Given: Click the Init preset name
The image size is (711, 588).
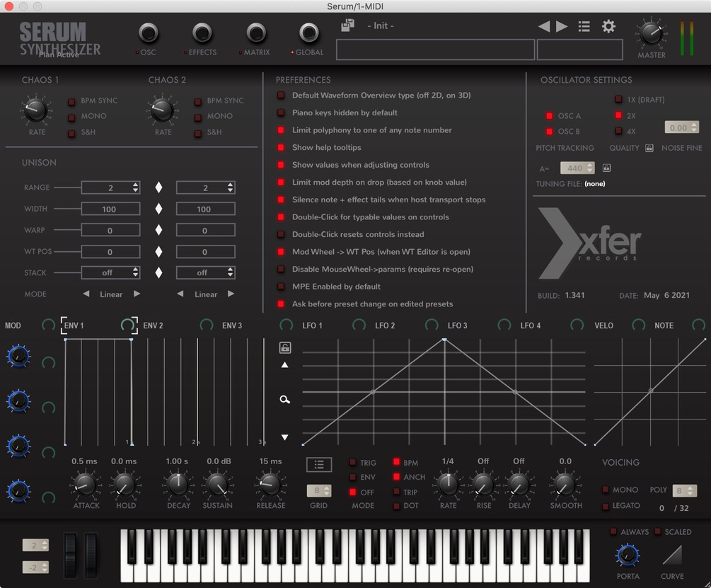Looking at the screenshot, I should tap(381, 26).
